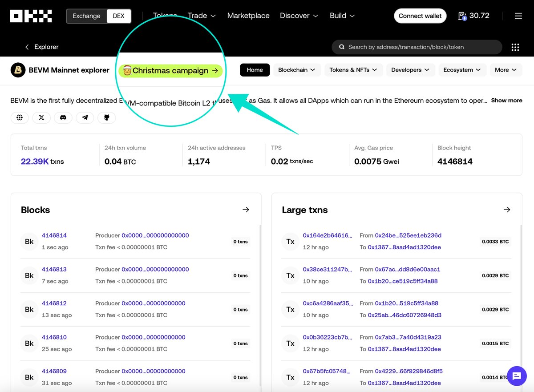Open the Christmas campaign banner
Viewport: 534px width, 392px height.
(170, 70)
